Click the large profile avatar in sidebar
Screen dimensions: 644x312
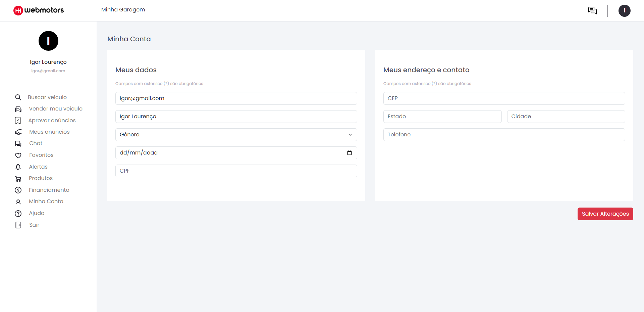pos(48,41)
